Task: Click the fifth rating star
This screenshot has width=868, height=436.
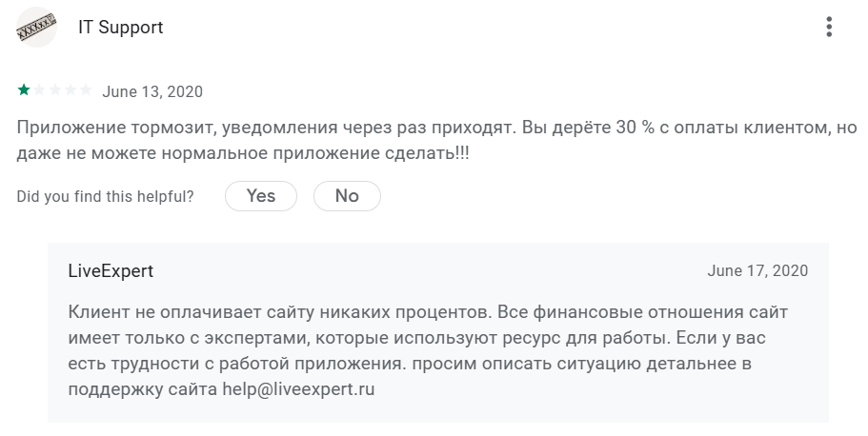Action: (x=86, y=90)
